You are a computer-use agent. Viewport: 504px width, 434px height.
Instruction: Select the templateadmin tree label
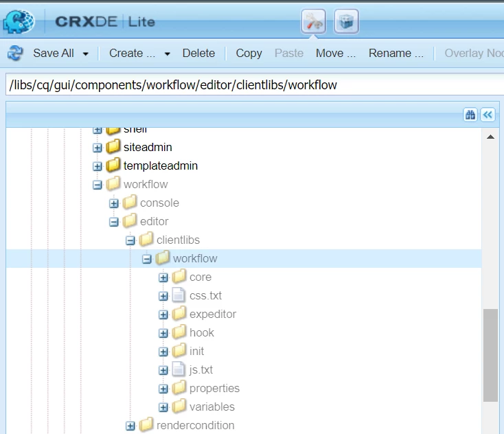click(161, 166)
